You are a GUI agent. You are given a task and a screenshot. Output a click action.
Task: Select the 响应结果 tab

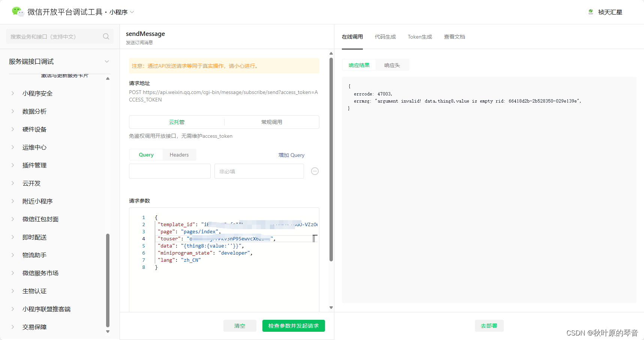pos(359,65)
